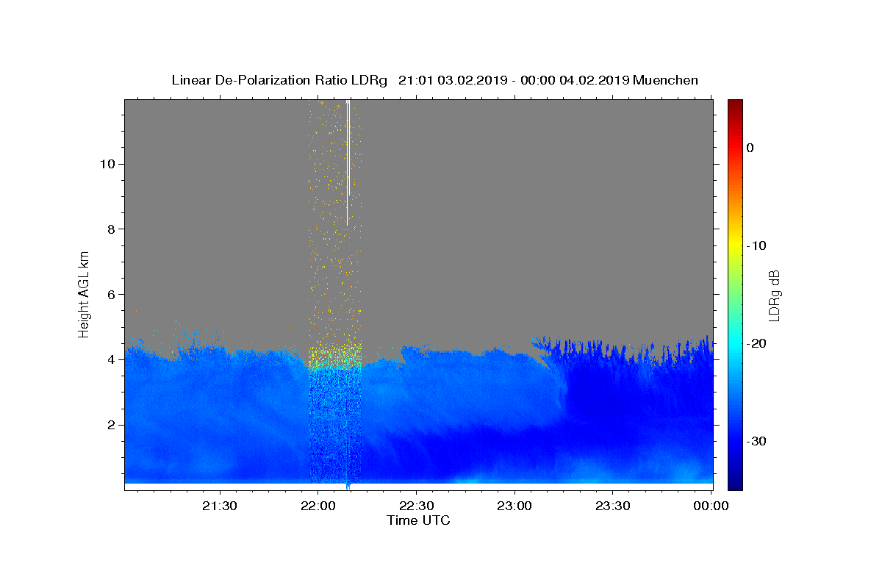Click the colorbar label '-10'

(x=757, y=245)
